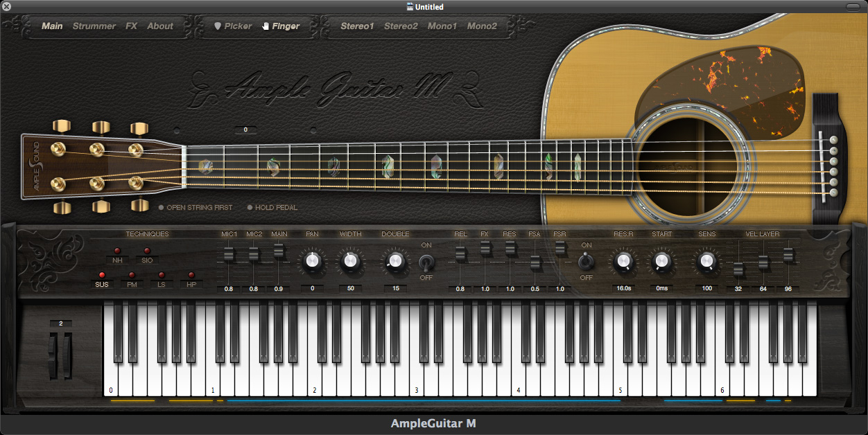
Task: Click the SENS value 100 field
Action: pos(706,288)
